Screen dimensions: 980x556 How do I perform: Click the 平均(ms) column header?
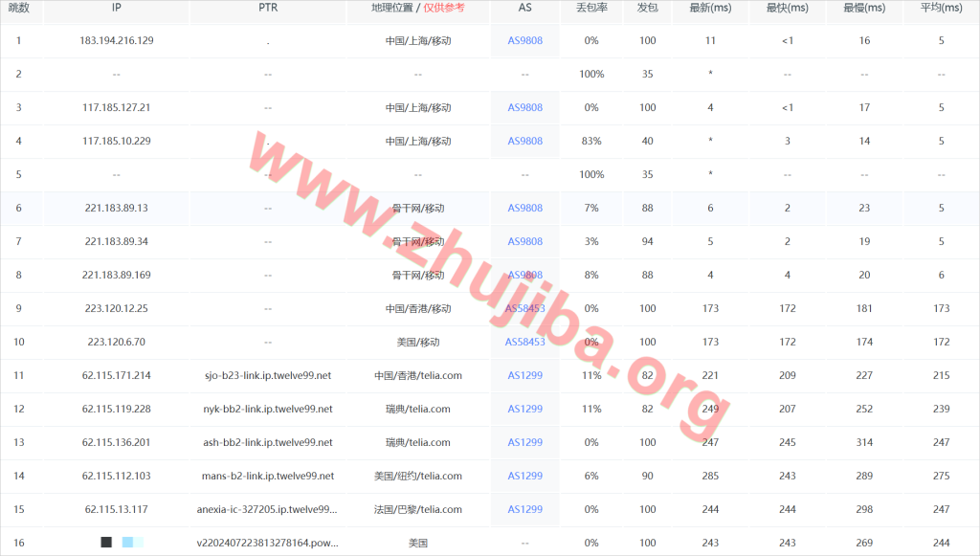click(x=941, y=9)
